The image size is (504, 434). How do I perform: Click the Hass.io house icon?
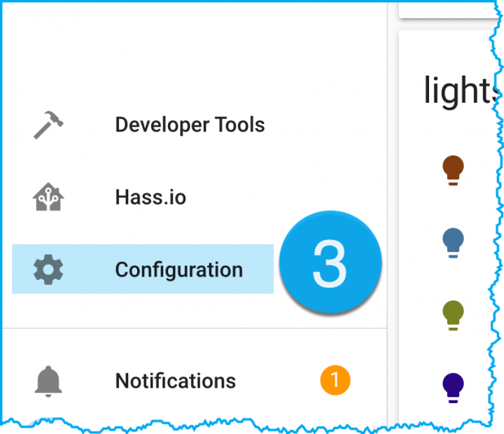tap(48, 197)
